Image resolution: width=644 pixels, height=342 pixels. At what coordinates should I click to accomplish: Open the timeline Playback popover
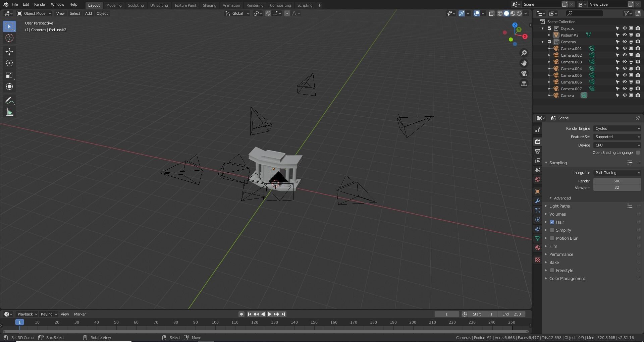[x=27, y=314]
